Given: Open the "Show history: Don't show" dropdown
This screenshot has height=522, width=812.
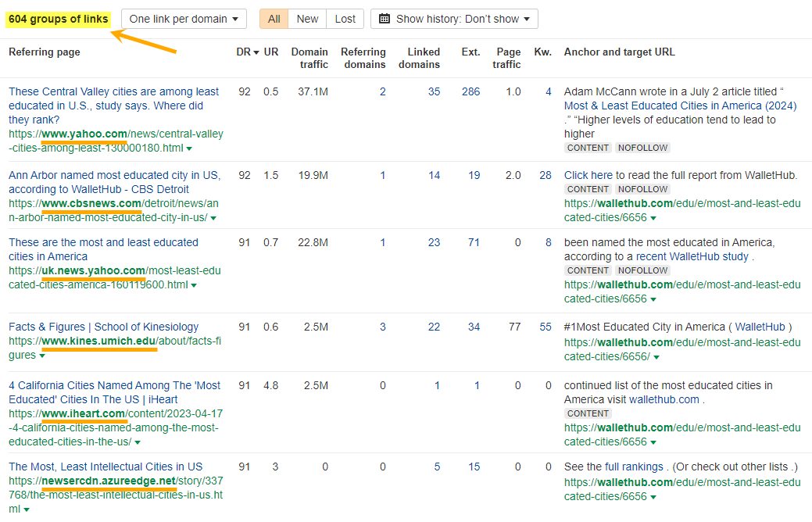Looking at the screenshot, I should [x=461, y=18].
